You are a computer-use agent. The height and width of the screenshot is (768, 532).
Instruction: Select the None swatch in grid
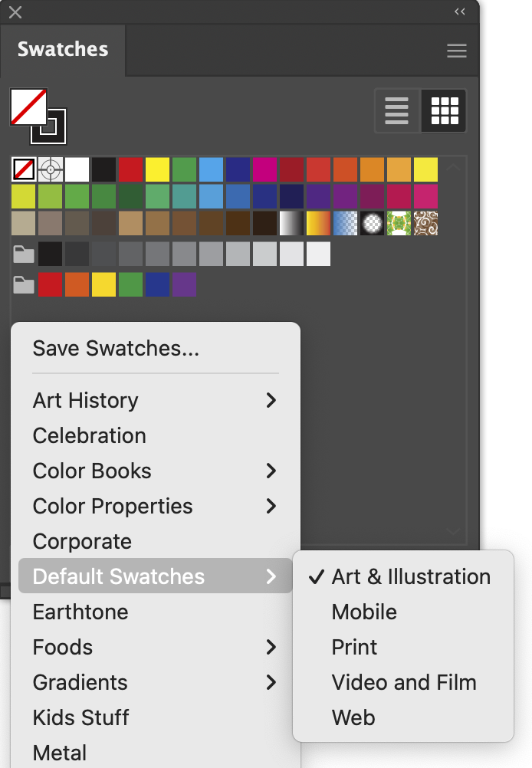tap(24, 169)
